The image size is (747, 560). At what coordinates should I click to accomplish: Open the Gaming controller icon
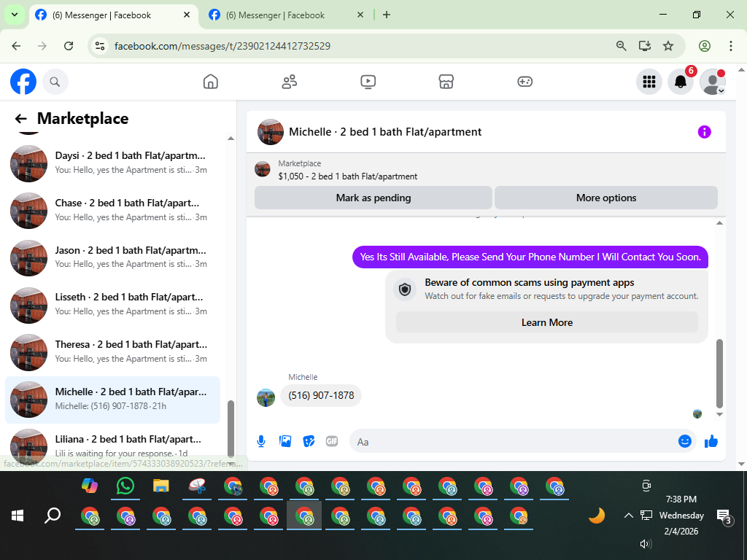coord(525,82)
